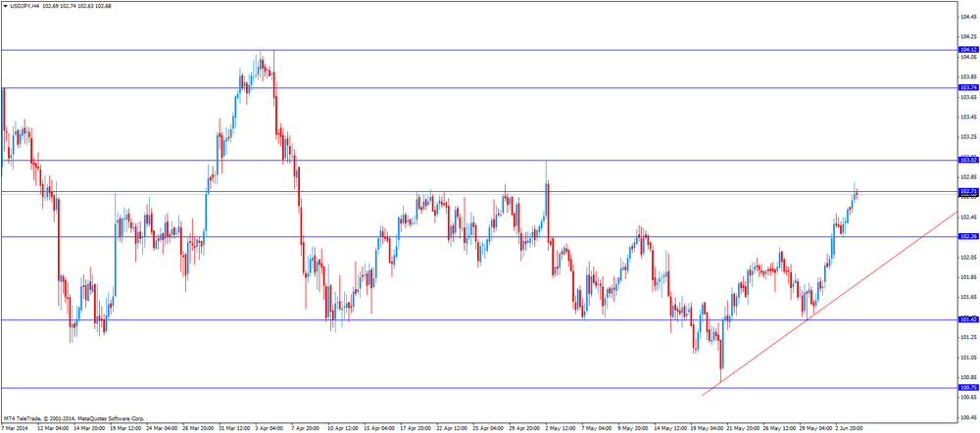Select the blue horizontal line at 102.26
This screenshot has width=980, height=433.
click(479, 236)
